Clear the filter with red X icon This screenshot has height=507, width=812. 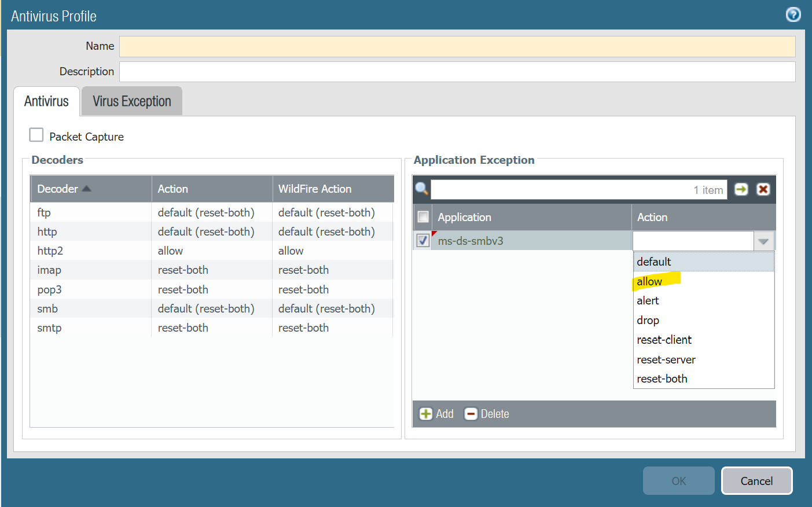point(763,189)
